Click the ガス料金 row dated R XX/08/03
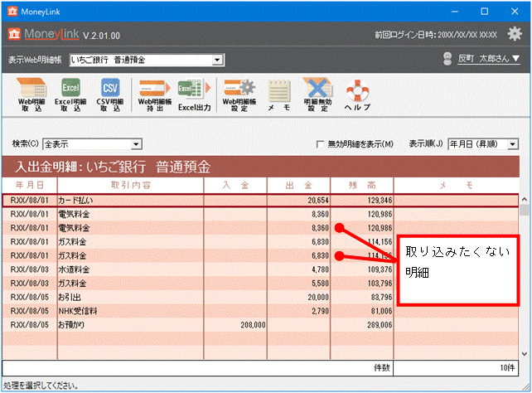This screenshot has height=393, width=532. click(260, 284)
